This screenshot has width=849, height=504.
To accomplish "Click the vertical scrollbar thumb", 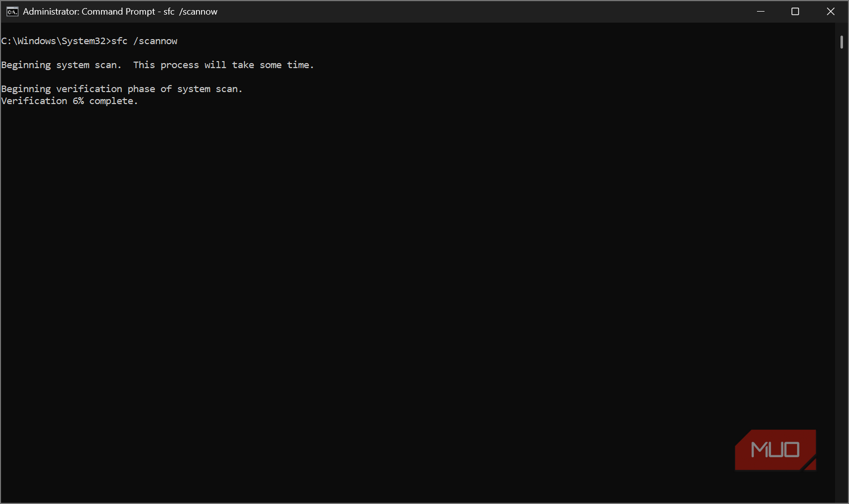I will pos(842,42).
